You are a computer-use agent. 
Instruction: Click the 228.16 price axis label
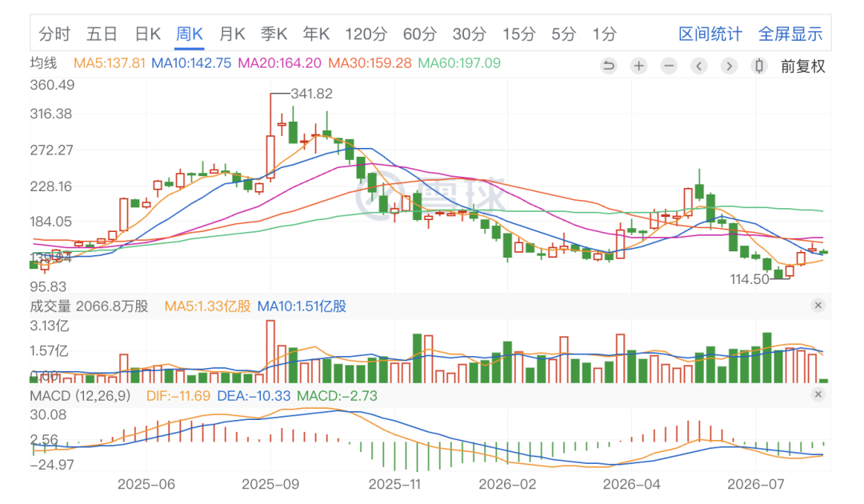click(51, 186)
